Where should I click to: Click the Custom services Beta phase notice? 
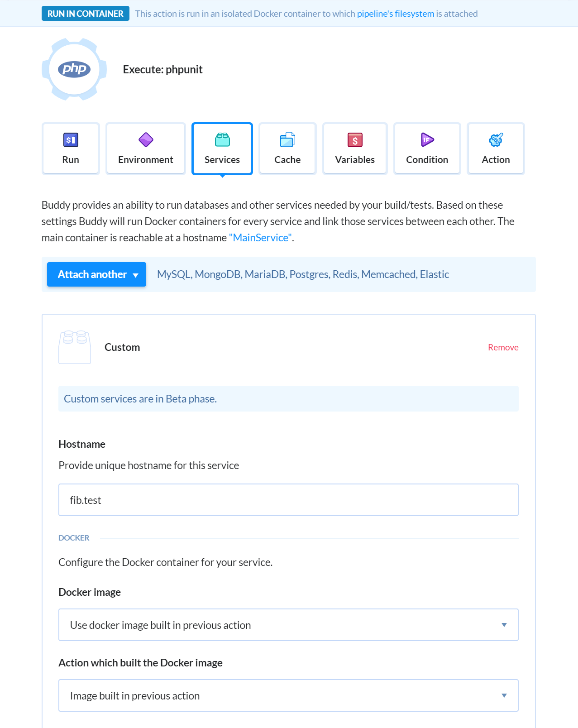click(x=288, y=399)
